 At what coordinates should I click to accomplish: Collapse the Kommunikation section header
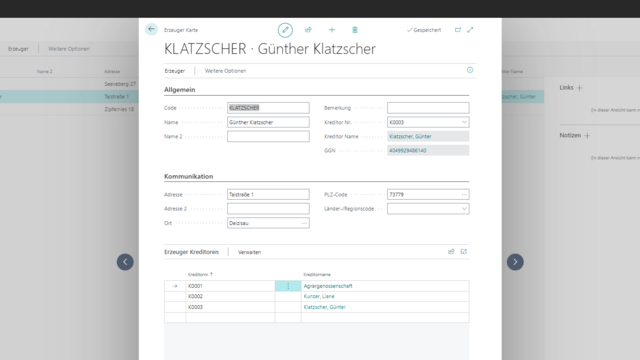click(189, 176)
